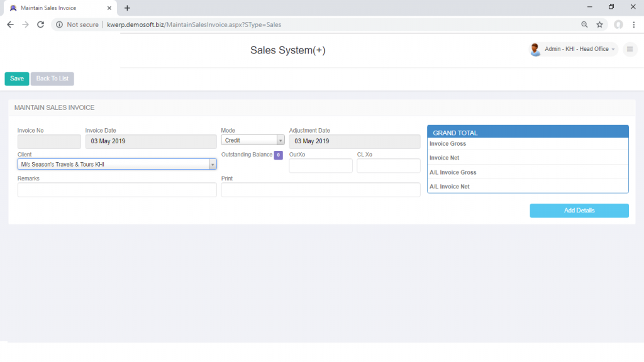Click the green Save button
The image size is (644, 362).
[16, 79]
